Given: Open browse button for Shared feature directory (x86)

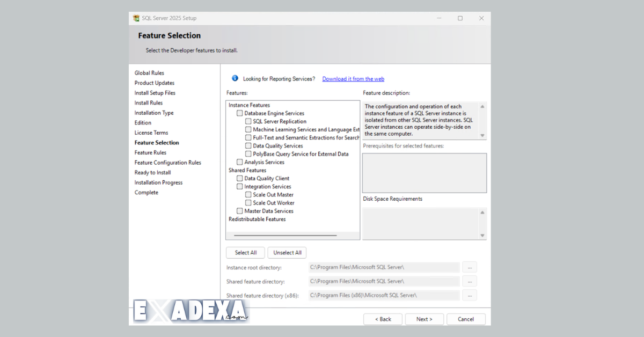Looking at the screenshot, I should (469, 295).
